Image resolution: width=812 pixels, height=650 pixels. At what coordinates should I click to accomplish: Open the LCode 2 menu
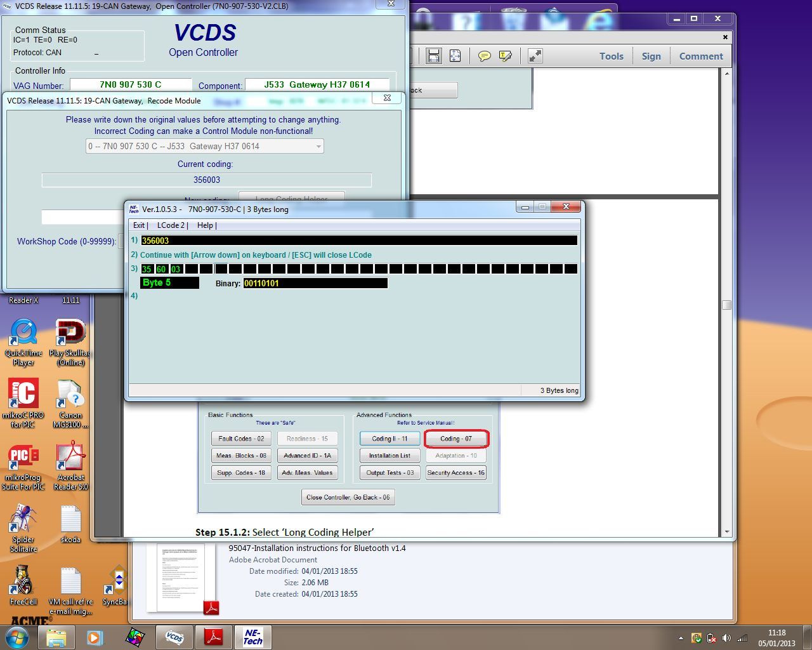click(x=172, y=225)
